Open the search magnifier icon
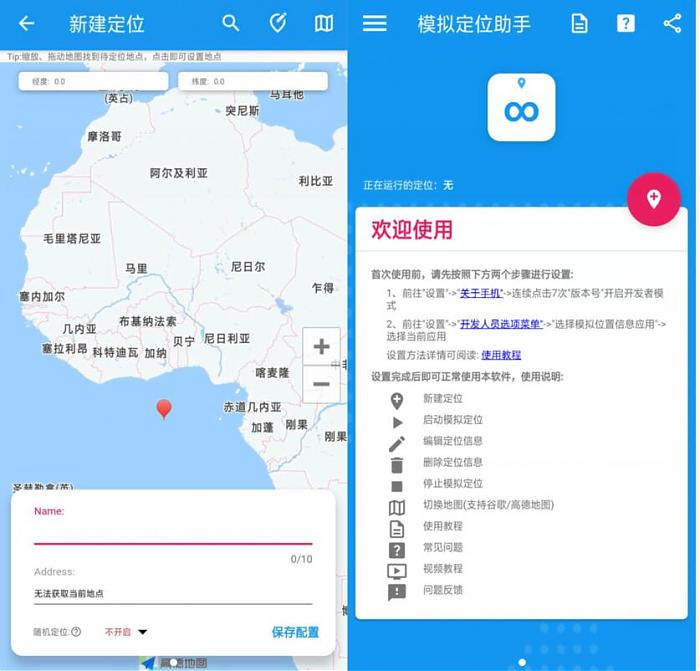The image size is (700, 671). (231, 23)
